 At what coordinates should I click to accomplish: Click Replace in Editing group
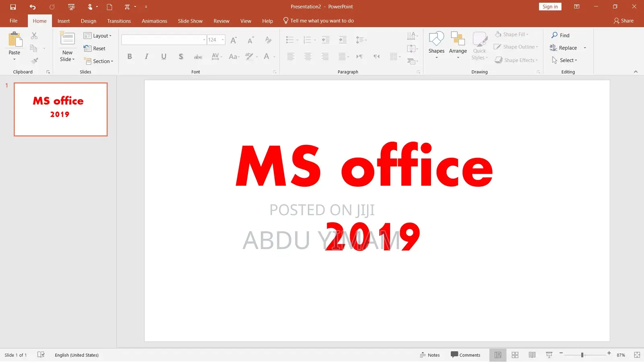click(x=563, y=48)
